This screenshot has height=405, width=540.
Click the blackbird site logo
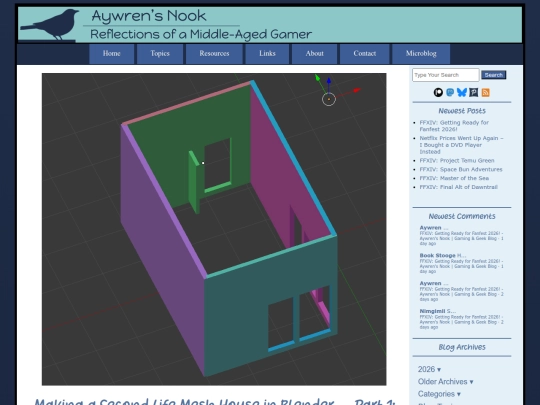coord(50,24)
